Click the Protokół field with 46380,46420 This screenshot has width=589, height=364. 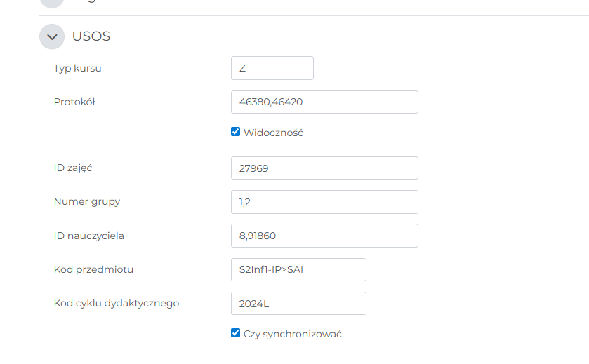tap(324, 102)
